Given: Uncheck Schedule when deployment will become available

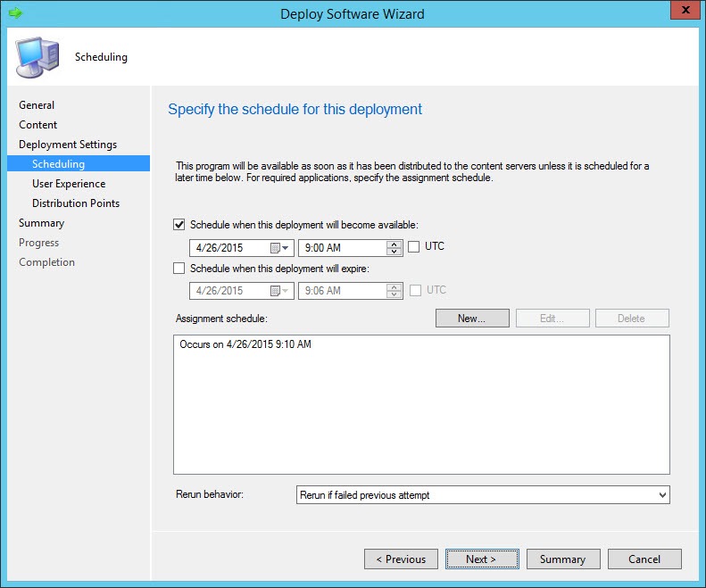Looking at the screenshot, I should 179,225.
